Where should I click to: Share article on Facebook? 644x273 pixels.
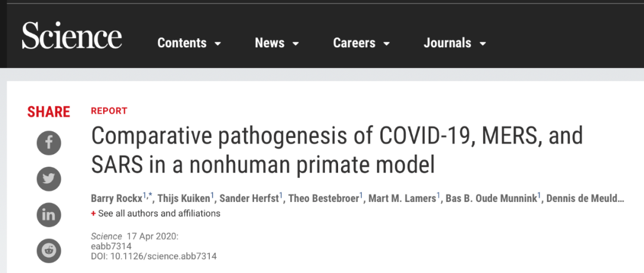tap(49, 142)
